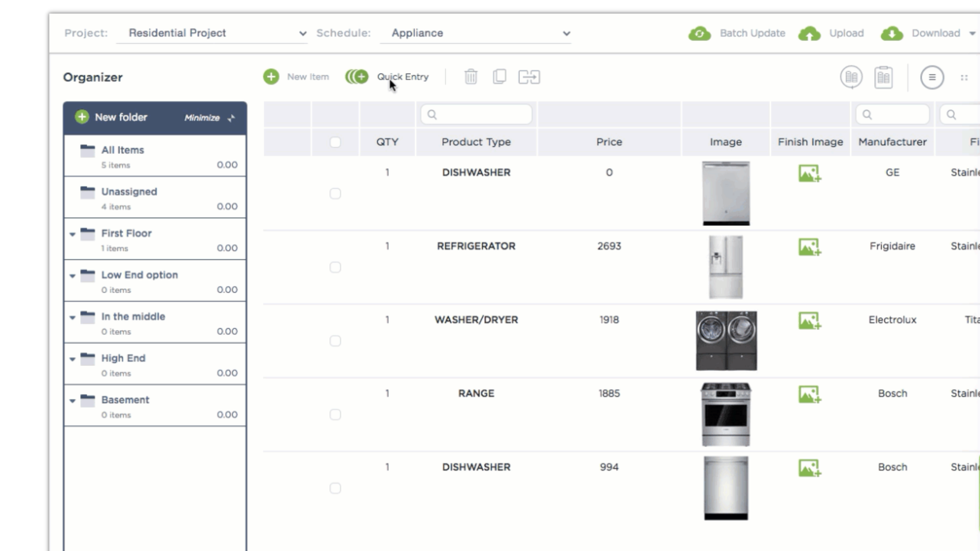Click the move-to-folder arrow icon
This screenshot has width=980, height=551.
pyautogui.click(x=529, y=77)
